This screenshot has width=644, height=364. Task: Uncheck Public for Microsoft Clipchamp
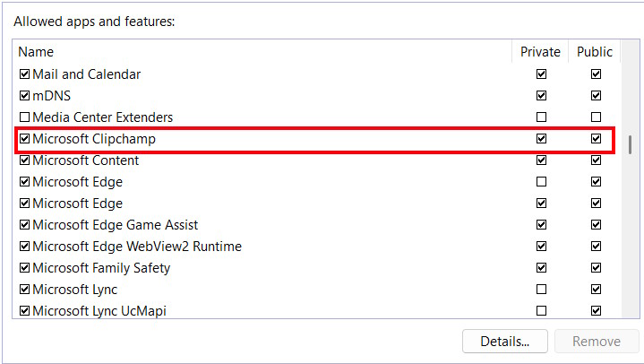tap(596, 139)
